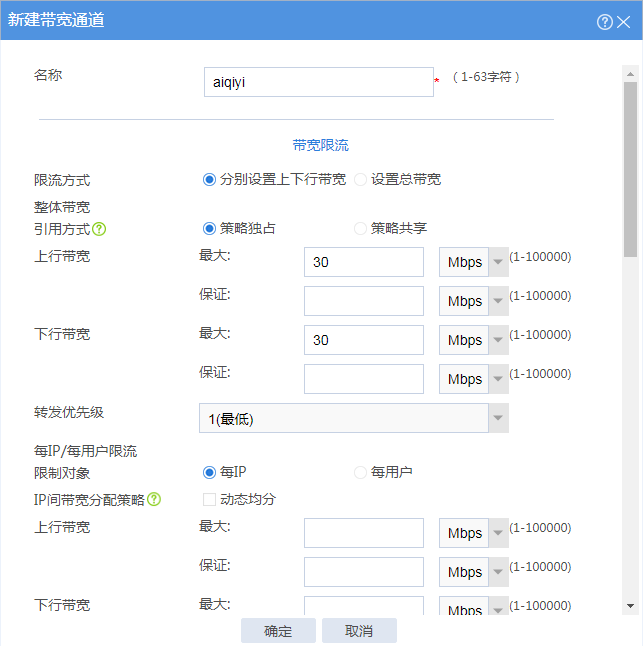Click the vertical scrollbar down arrow
The width and height of the screenshot is (643, 646).
(630, 605)
